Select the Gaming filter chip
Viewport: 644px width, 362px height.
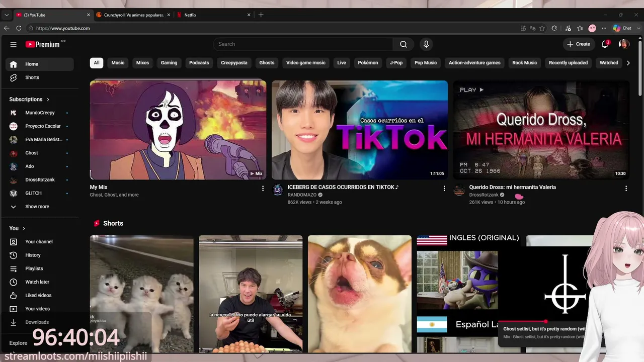(x=169, y=63)
